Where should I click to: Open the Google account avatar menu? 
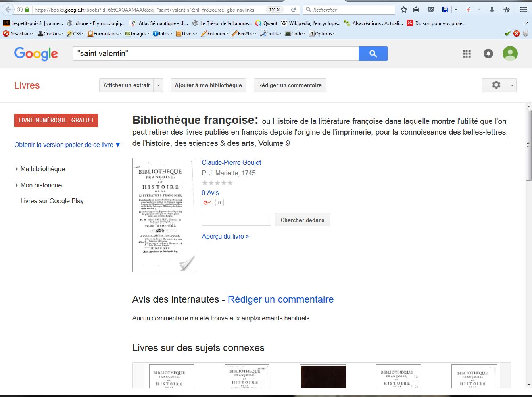(510, 54)
